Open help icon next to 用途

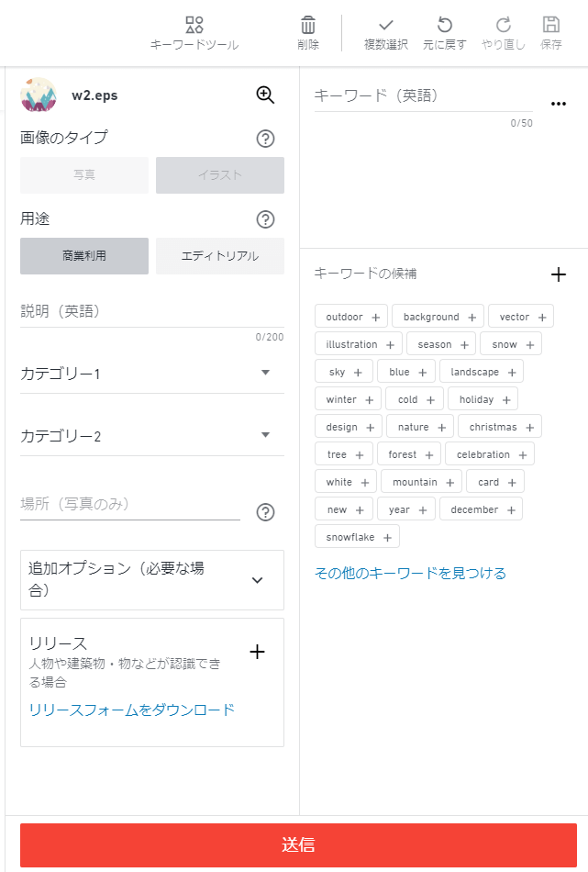click(265, 219)
